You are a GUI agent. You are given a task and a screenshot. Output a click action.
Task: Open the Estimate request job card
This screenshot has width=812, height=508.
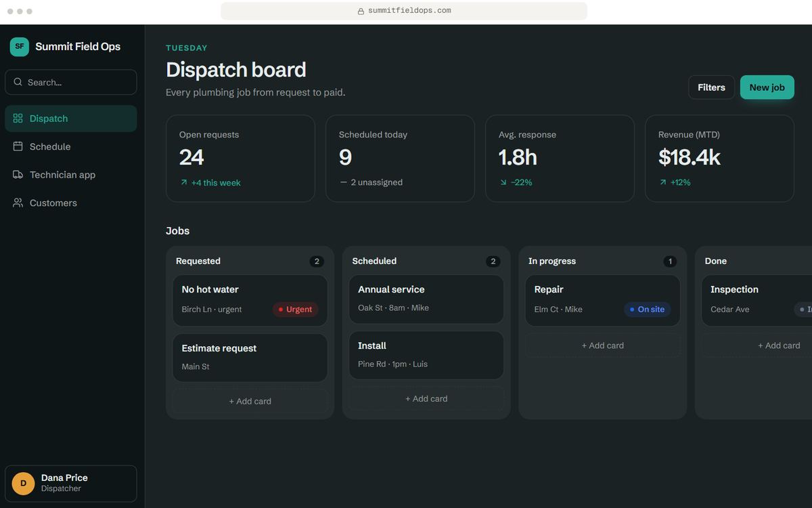250,358
